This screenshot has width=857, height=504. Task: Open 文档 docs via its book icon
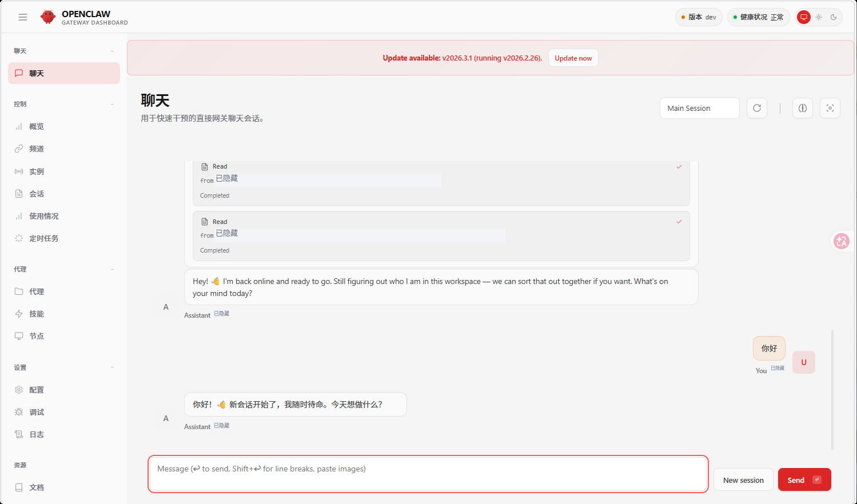(x=19, y=487)
